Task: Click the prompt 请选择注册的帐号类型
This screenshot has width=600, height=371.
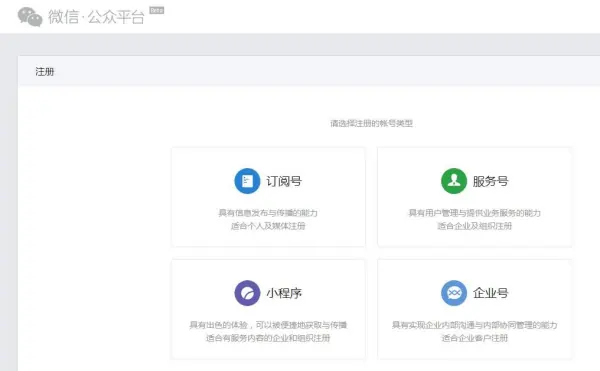Action: pyautogui.click(x=372, y=123)
